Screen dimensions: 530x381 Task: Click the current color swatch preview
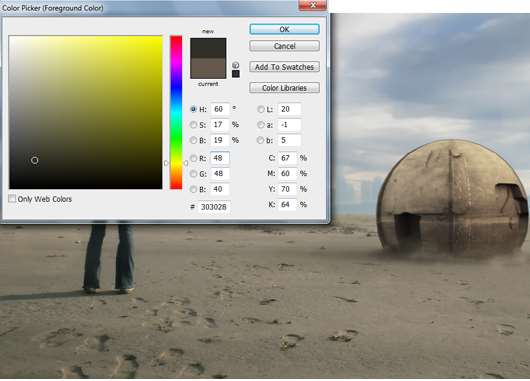(x=208, y=68)
